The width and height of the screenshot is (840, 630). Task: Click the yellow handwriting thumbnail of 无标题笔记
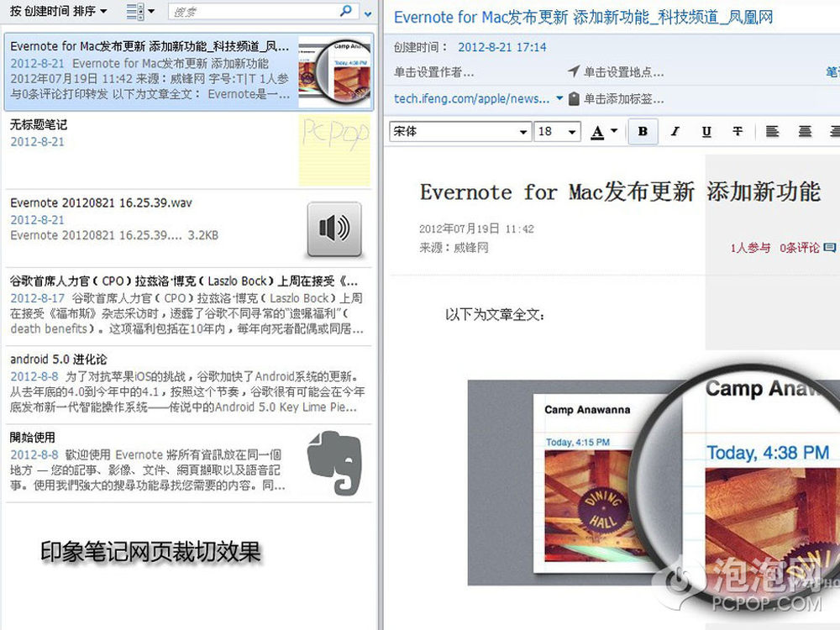[x=335, y=150]
